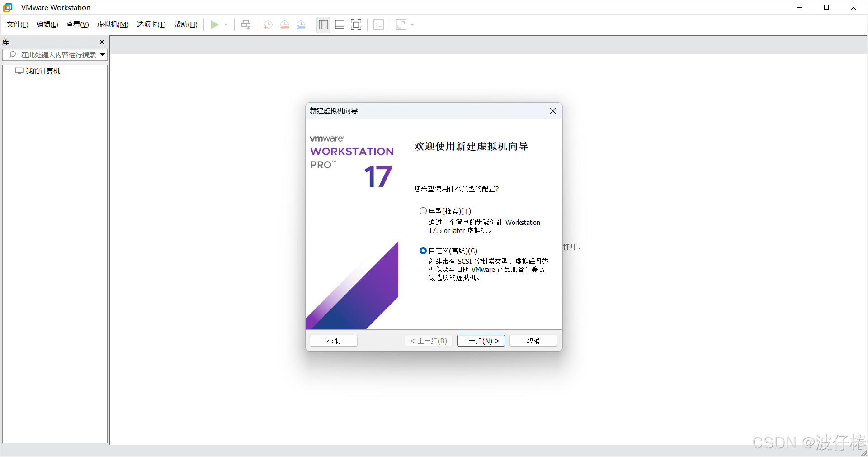Open the free stretch dropdown arrow

pos(412,25)
